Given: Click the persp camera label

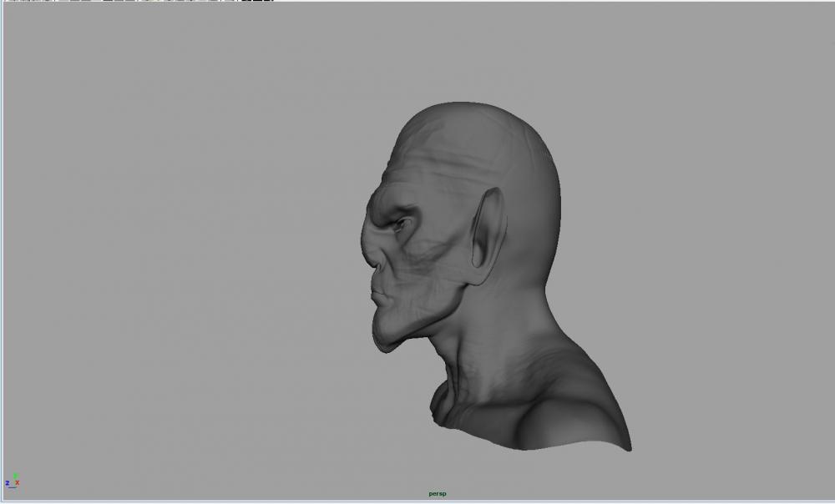Looking at the screenshot, I should point(438,494).
